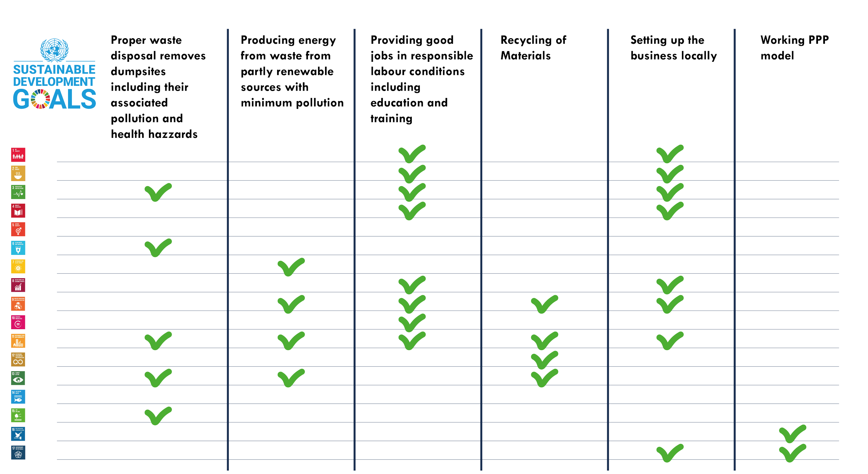Click the Quality Education book icon
This screenshot has width=868, height=474.
(18, 211)
